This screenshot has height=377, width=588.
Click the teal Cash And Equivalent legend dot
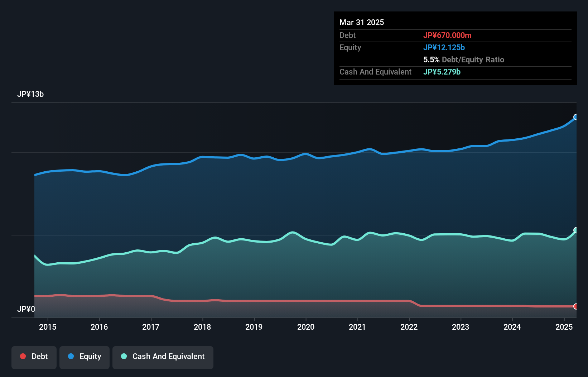(124, 357)
